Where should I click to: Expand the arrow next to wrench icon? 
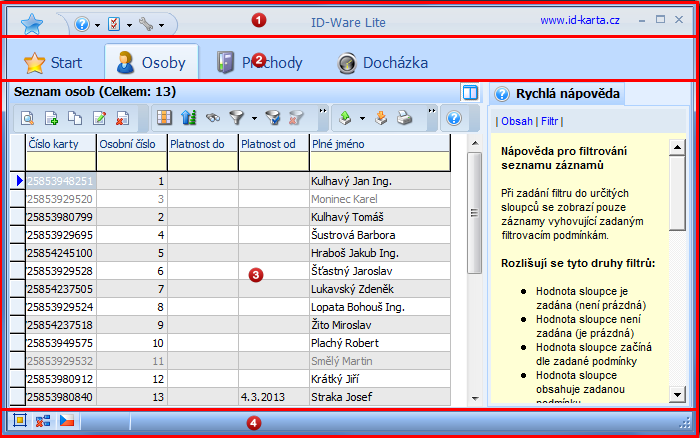pyautogui.click(x=161, y=25)
